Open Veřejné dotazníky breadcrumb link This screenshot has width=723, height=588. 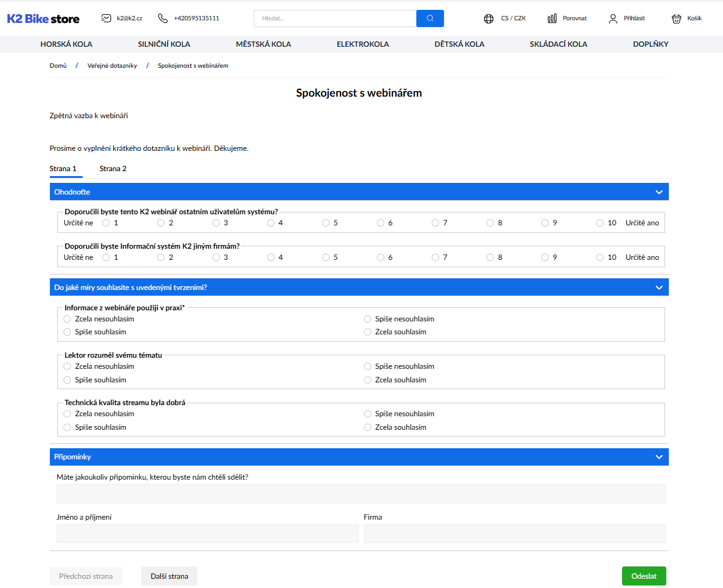coord(112,66)
